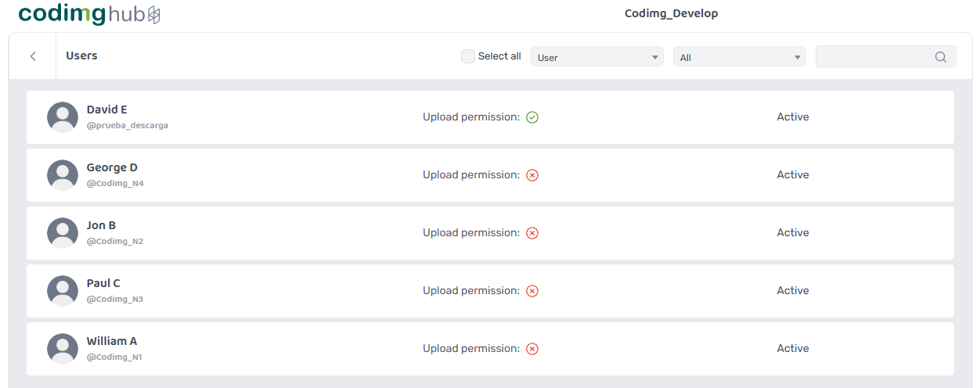Image resolution: width=980 pixels, height=388 pixels.
Task: Click the George D name
Action: [x=112, y=167]
